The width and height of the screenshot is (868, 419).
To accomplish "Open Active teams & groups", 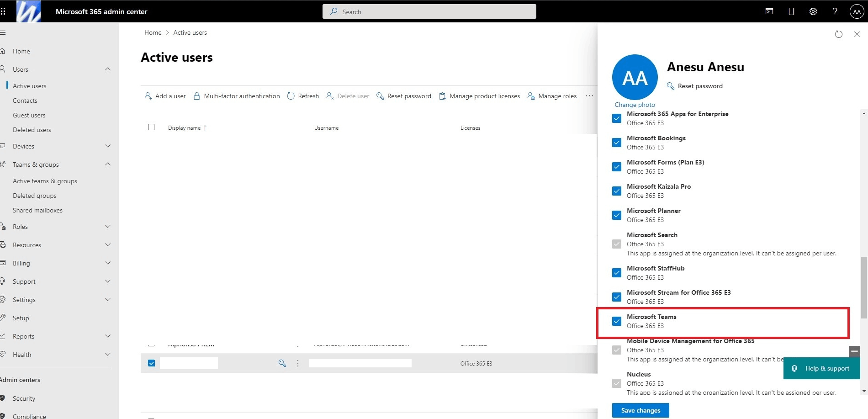I will tap(45, 181).
